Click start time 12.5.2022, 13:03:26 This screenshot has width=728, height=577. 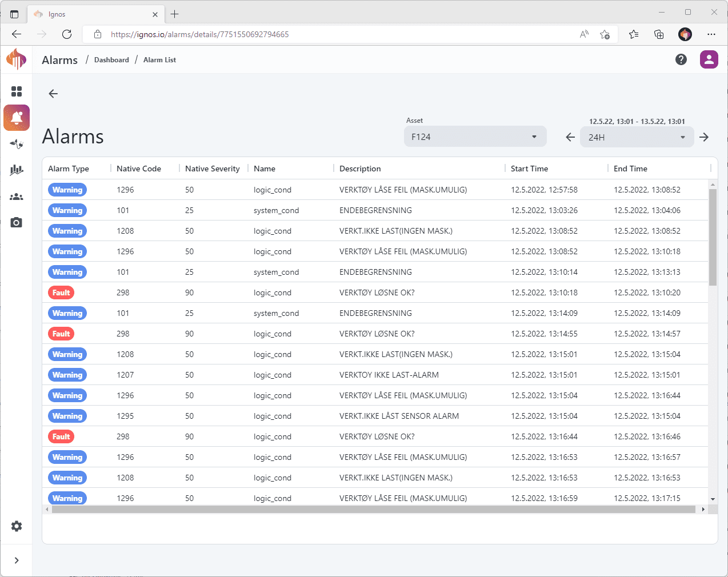(544, 210)
